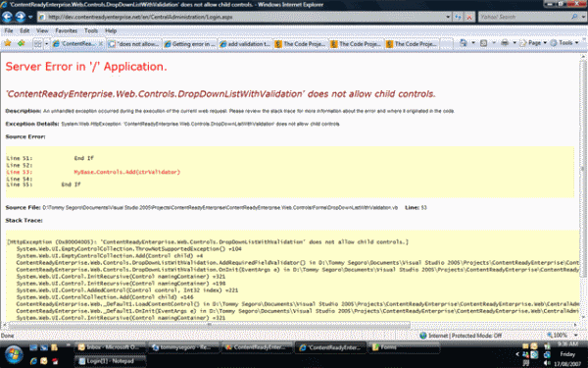Go forward with the Forward arrow button
588x368 pixels.
[x=20, y=17]
